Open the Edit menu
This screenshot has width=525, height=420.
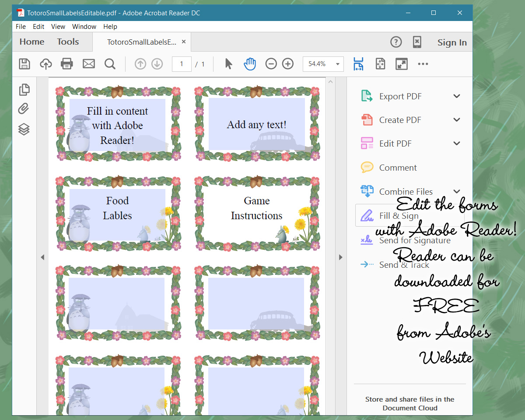click(x=38, y=26)
